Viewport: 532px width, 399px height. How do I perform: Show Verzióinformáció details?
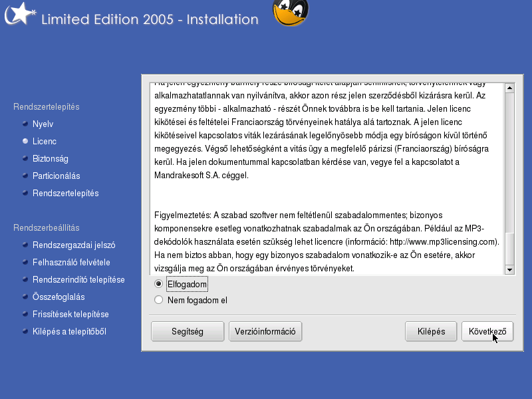tap(265, 331)
